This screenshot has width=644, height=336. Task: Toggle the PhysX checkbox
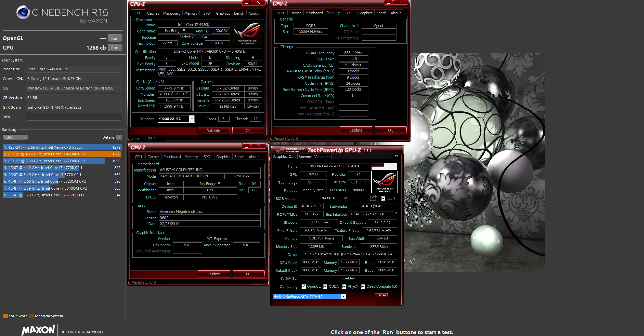tap(344, 287)
